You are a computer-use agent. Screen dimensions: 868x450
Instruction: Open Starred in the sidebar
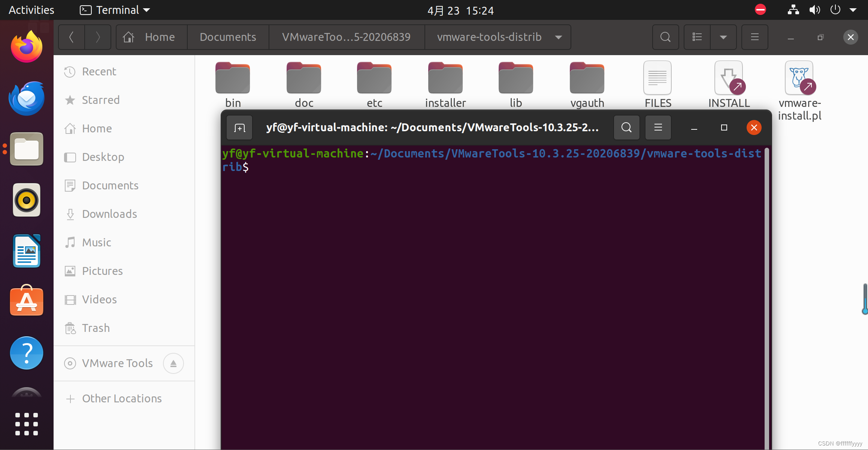coord(124,100)
